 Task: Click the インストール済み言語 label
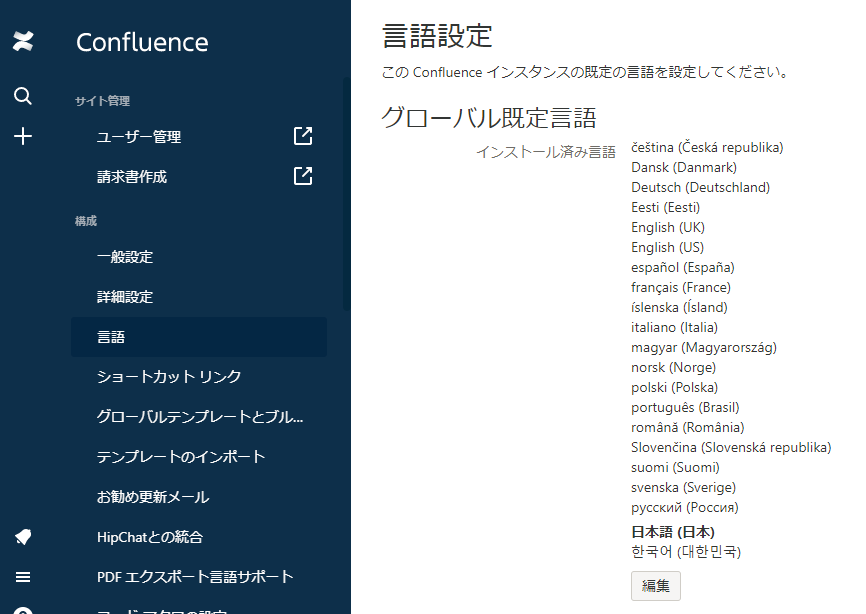[x=546, y=152]
